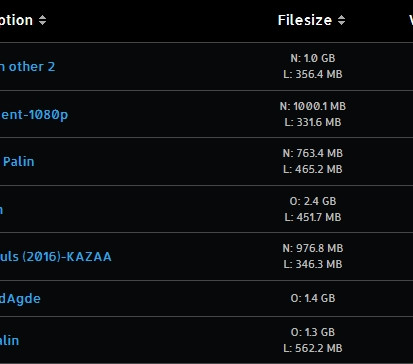Open the "other 2" description link
This screenshot has height=364, width=413.
point(27,67)
